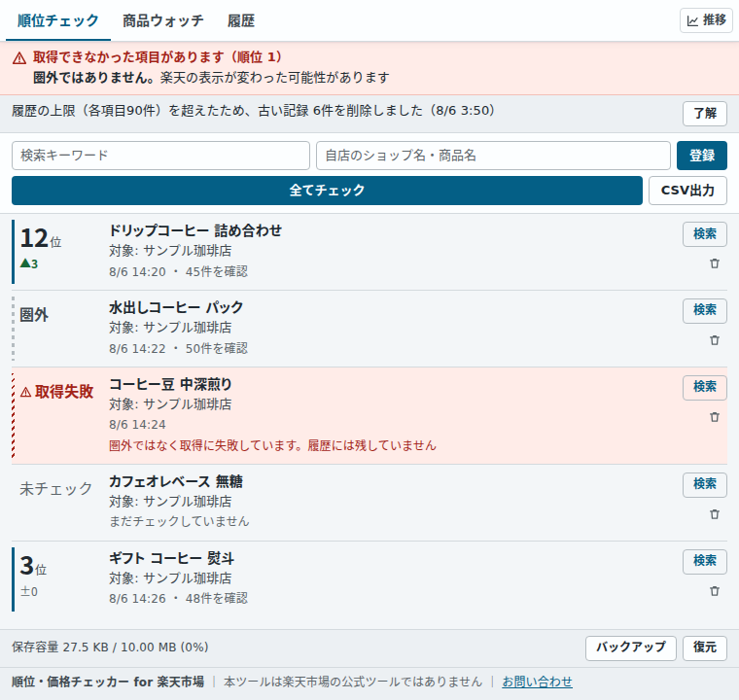Remove the コーヒー豆 中深煎り entry with trash icon
This screenshot has height=700, width=739.
[x=715, y=417]
